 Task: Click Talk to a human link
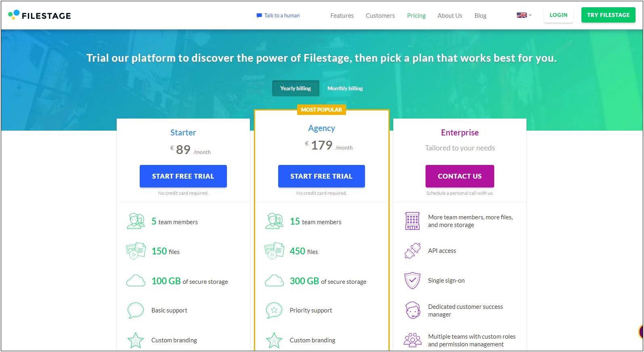pyautogui.click(x=282, y=16)
